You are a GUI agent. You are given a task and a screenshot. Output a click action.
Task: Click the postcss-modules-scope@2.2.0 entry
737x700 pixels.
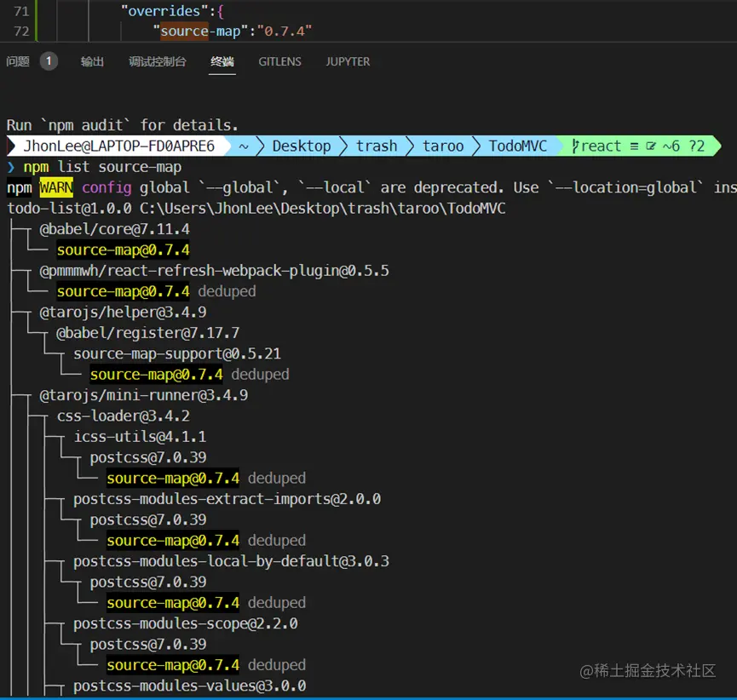click(186, 623)
